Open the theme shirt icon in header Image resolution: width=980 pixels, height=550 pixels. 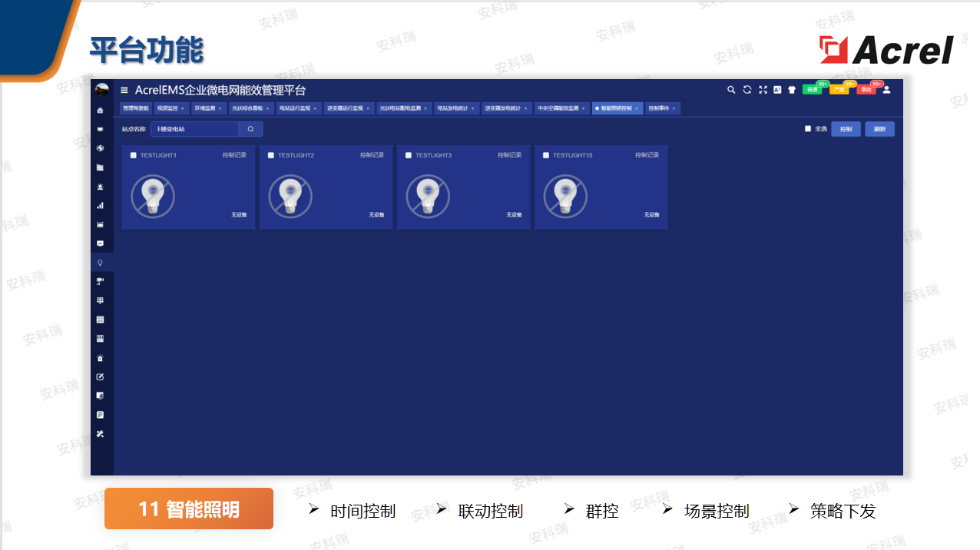click(792, 90)
